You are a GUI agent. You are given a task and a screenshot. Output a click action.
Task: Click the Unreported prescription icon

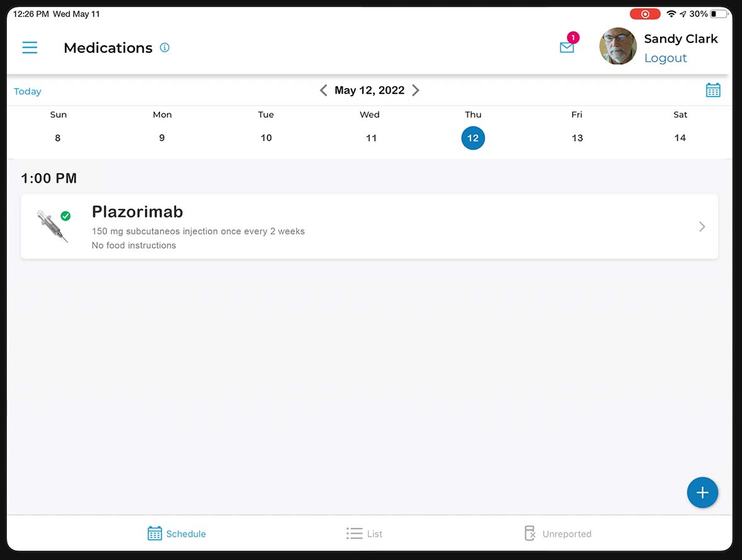click(x=530, y=533)
